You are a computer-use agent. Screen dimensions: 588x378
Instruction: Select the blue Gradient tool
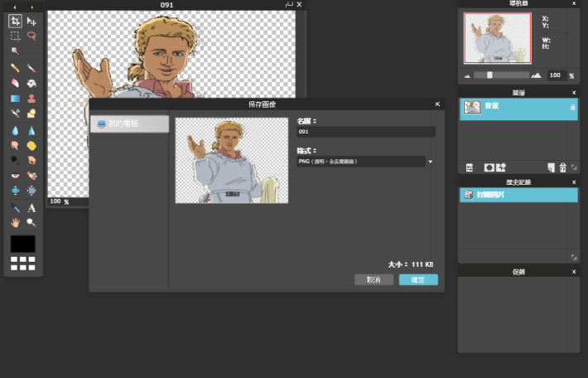(x=15, y=99)
